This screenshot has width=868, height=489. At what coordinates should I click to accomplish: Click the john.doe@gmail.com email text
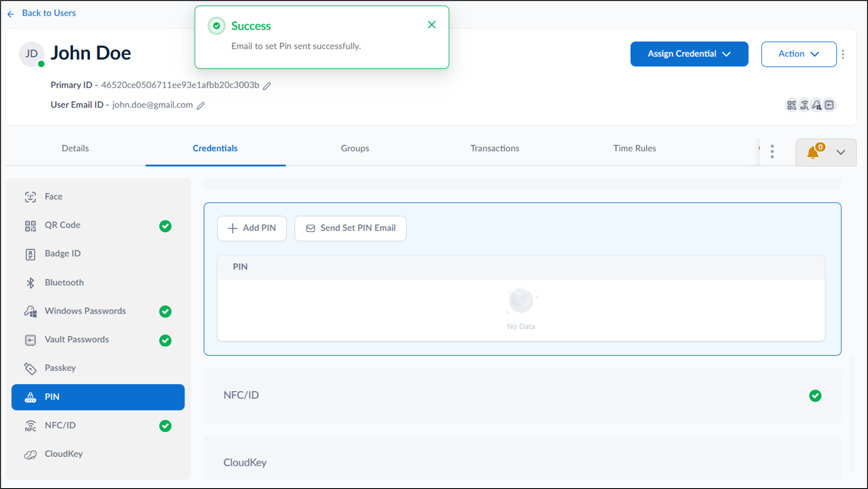(x=153, y=105)
